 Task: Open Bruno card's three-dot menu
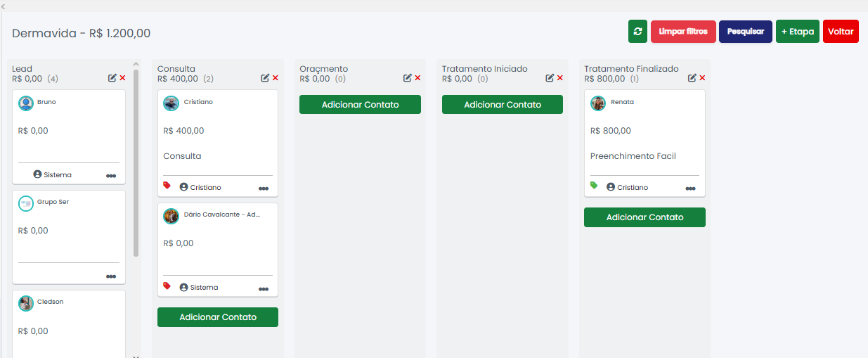(111, 176)
